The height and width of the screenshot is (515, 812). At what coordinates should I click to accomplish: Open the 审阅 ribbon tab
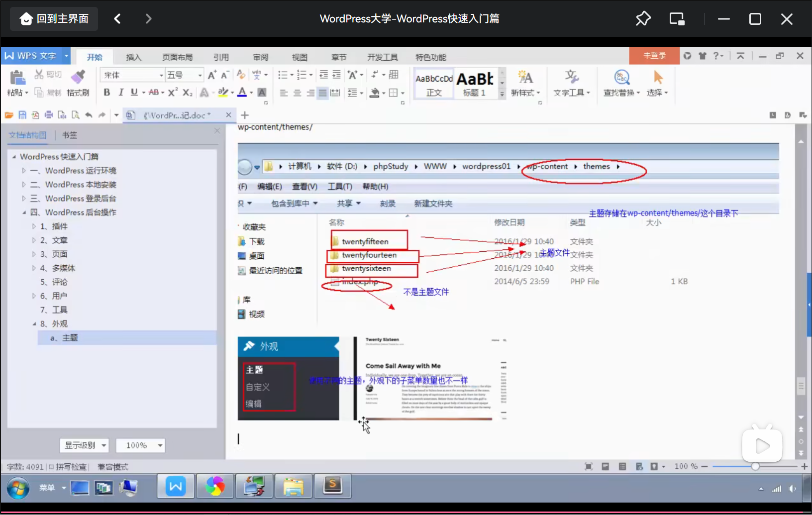point(260,57)
